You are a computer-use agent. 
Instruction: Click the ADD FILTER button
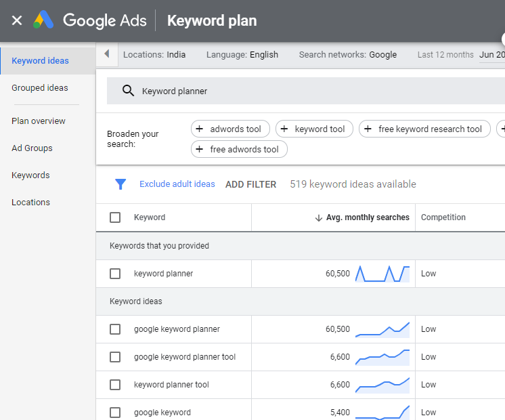pyautogui.click(x=250, y=184)
